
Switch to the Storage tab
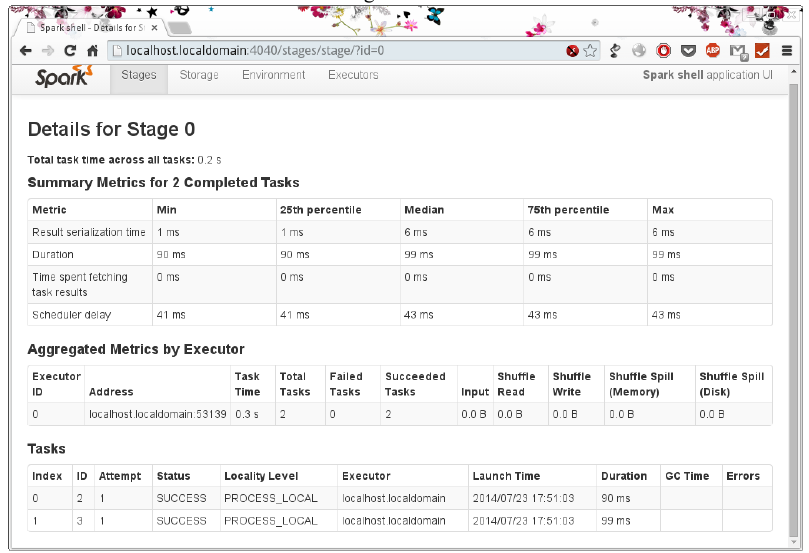(199, 75)
